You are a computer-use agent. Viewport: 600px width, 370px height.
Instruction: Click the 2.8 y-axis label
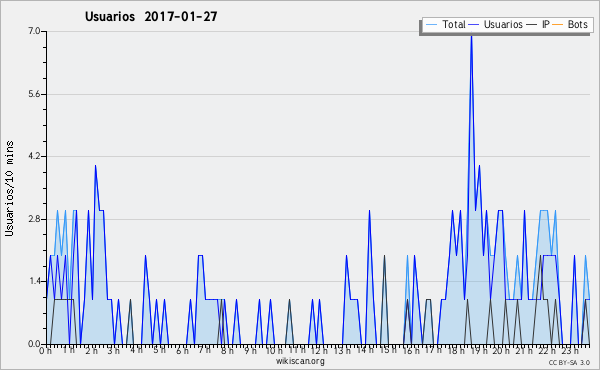(x=34, y=219)
